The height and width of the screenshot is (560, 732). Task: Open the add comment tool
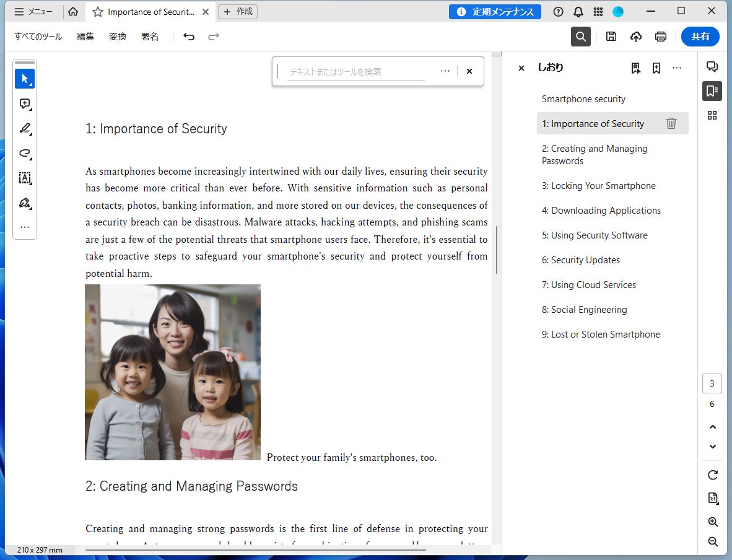tap(25, 103)
